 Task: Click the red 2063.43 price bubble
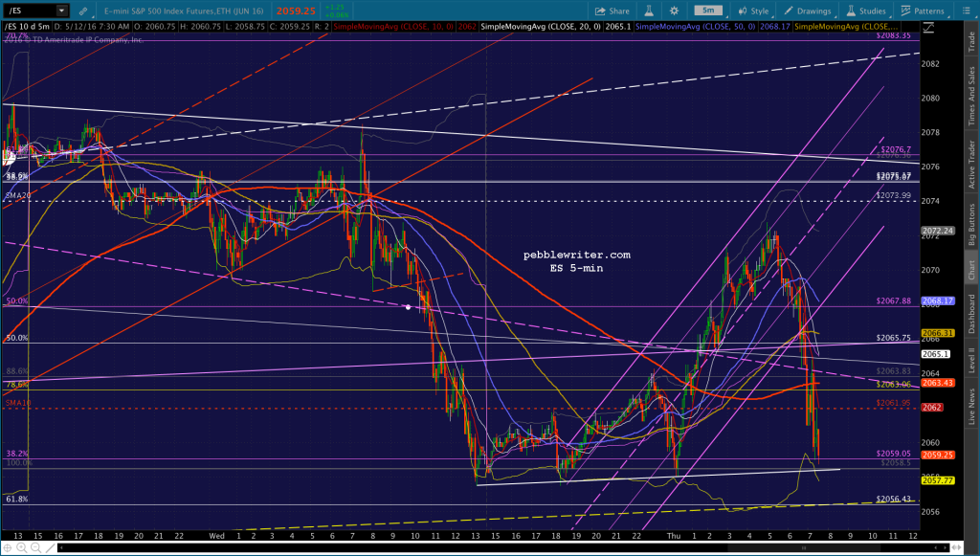(938, 383)
